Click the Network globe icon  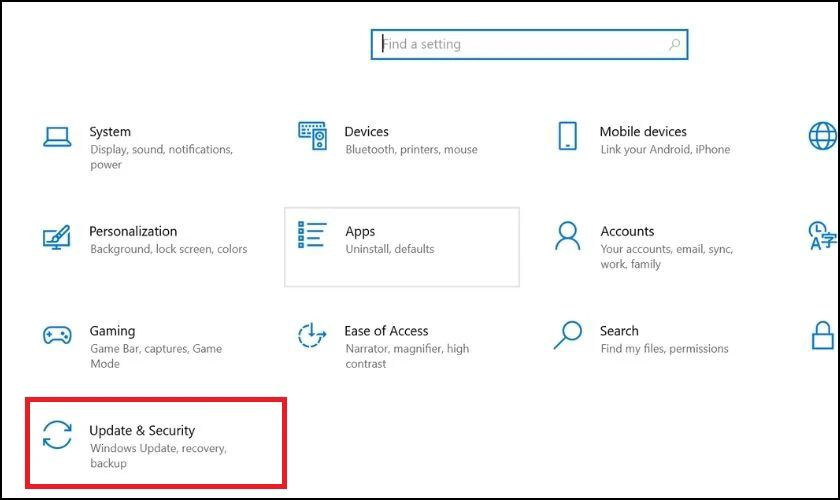point(822,136)
